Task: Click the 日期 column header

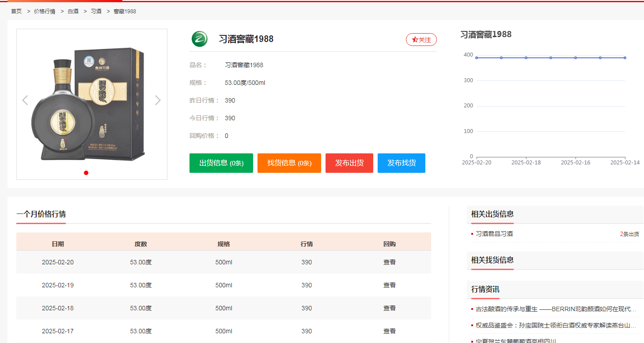Action: point(58,244)
